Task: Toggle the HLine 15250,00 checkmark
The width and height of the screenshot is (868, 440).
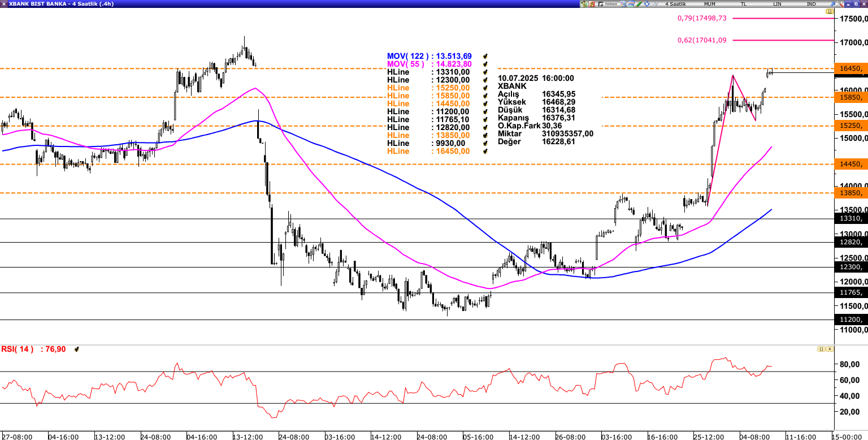Action: pyautogui.click(x=485, y=88)
